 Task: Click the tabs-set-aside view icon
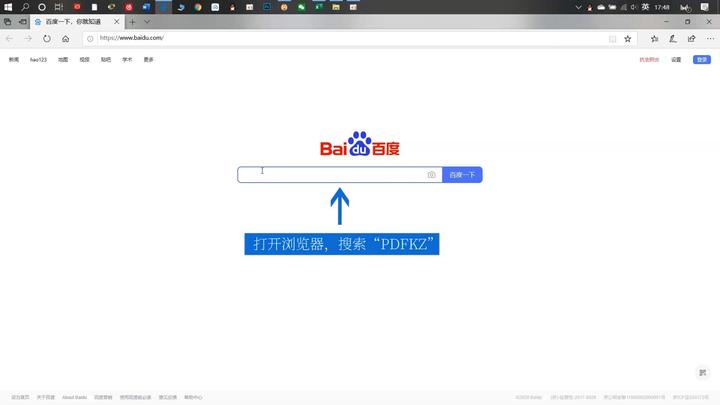(7, 22)
